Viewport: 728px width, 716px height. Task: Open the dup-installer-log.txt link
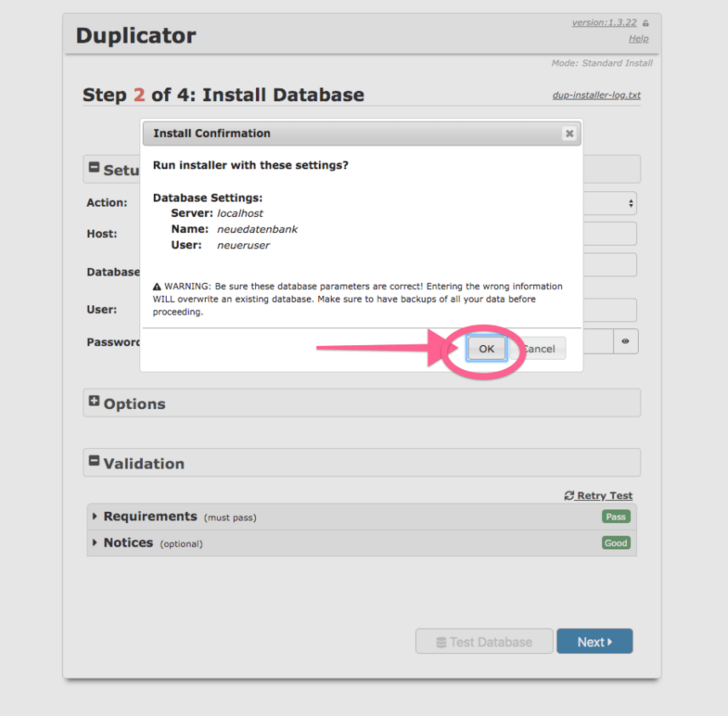596,95
